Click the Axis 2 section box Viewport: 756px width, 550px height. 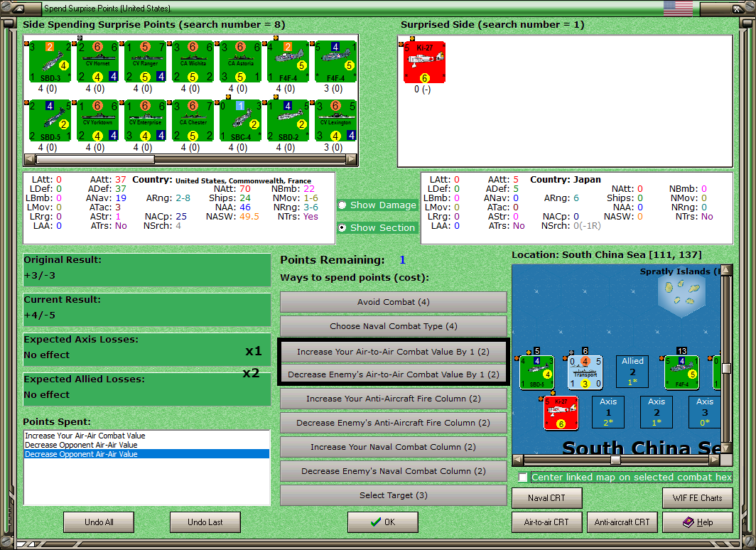(x=657, y=412)
